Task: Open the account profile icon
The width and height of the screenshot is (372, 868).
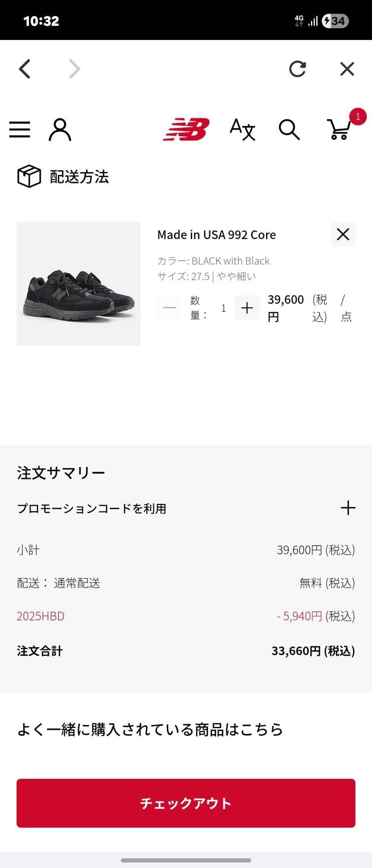Action: pos(60,130)
